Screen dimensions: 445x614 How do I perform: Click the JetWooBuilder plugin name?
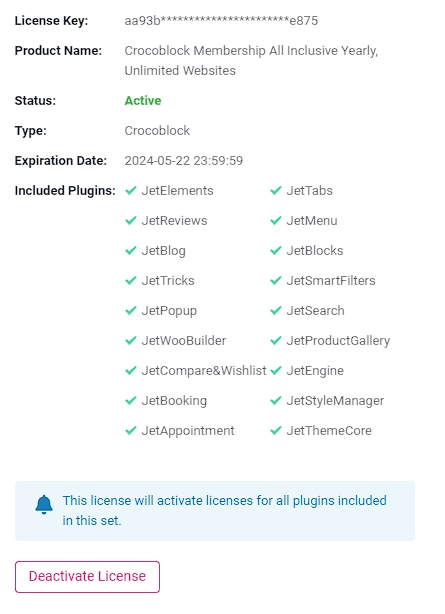point(184,341)
